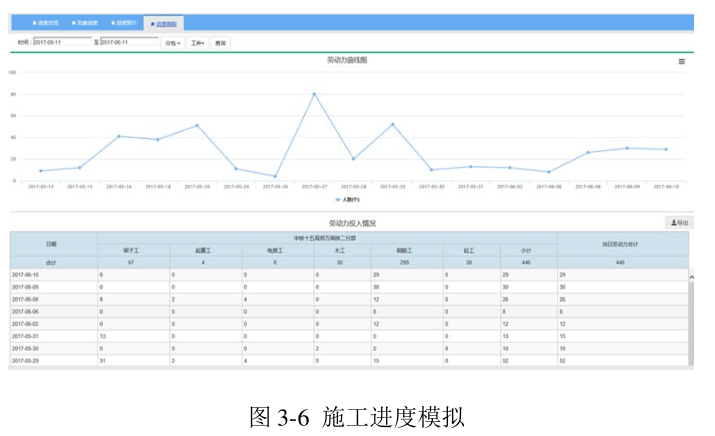This screenshot has height=436, width=715.
Task: Open the chart hamburger menu icon
Action: click(x=681, y=62)
